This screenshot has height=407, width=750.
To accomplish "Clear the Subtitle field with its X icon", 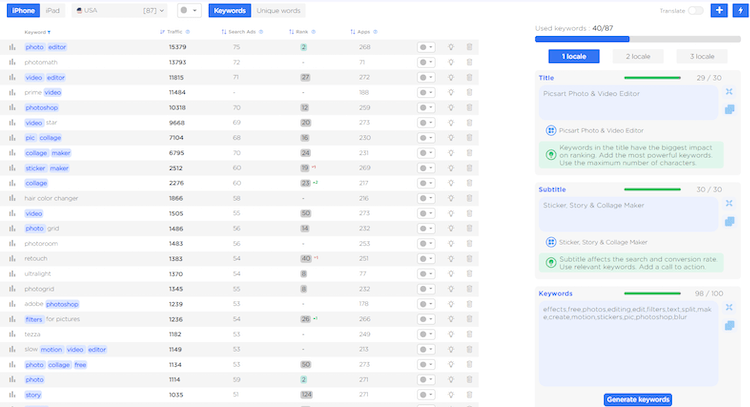I will pos(729,203).
